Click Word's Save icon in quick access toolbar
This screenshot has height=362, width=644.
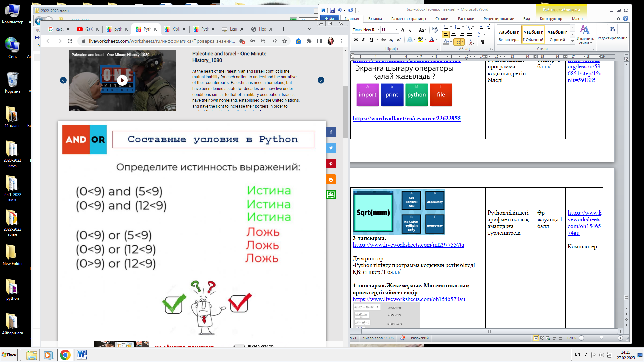(332, 10)
